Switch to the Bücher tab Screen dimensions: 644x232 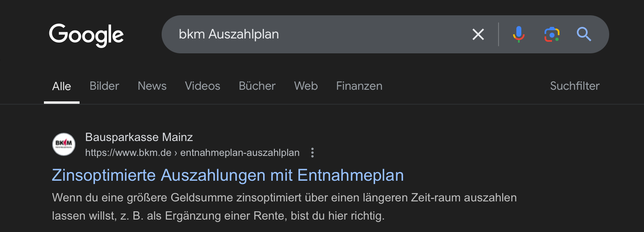pyautogui.click(x=257, y=86)
